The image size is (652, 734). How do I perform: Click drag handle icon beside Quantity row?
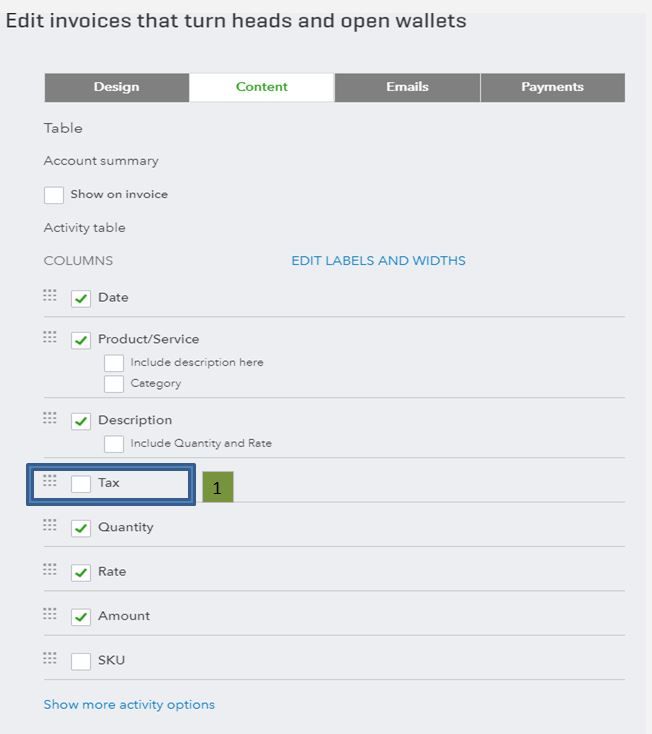tap(50, 526)
